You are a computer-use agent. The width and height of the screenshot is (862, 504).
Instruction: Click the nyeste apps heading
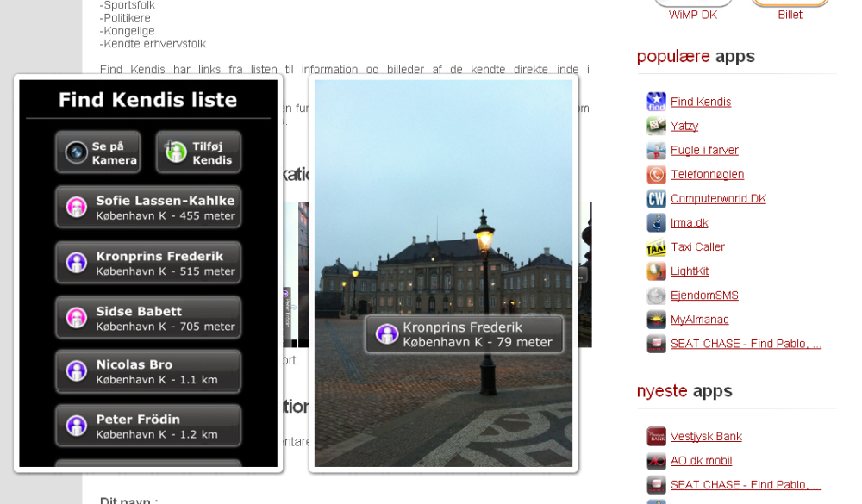pos(684,391)
